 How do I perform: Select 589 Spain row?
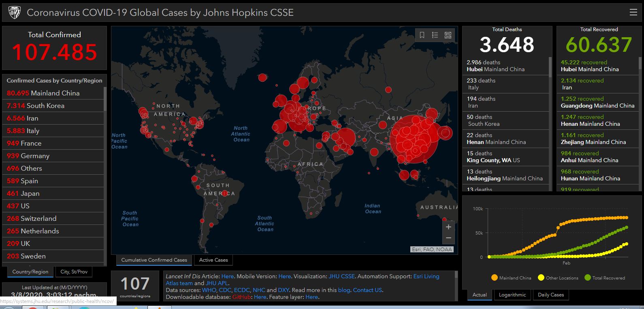53,181
